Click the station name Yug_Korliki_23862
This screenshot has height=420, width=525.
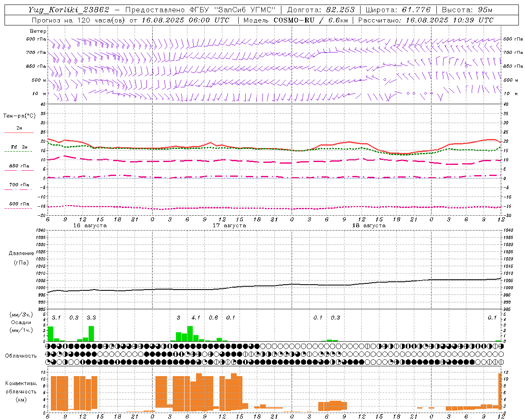pos(69,10)
